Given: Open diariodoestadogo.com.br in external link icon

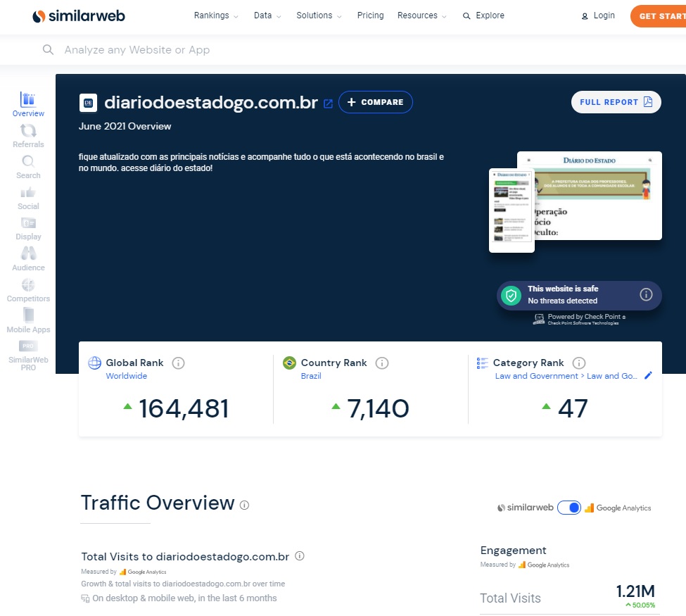Looking at the screenshot, I should pos(328,103).
